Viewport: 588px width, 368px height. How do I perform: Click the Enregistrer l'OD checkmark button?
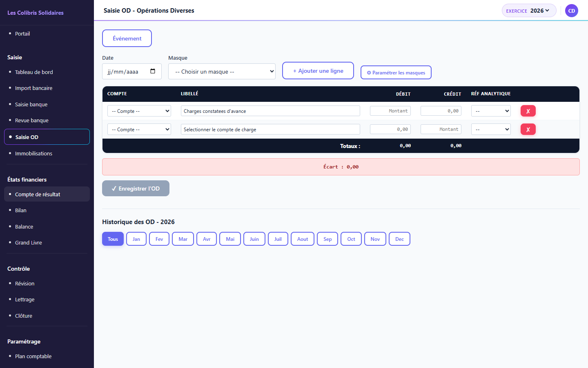coord(136,188)
